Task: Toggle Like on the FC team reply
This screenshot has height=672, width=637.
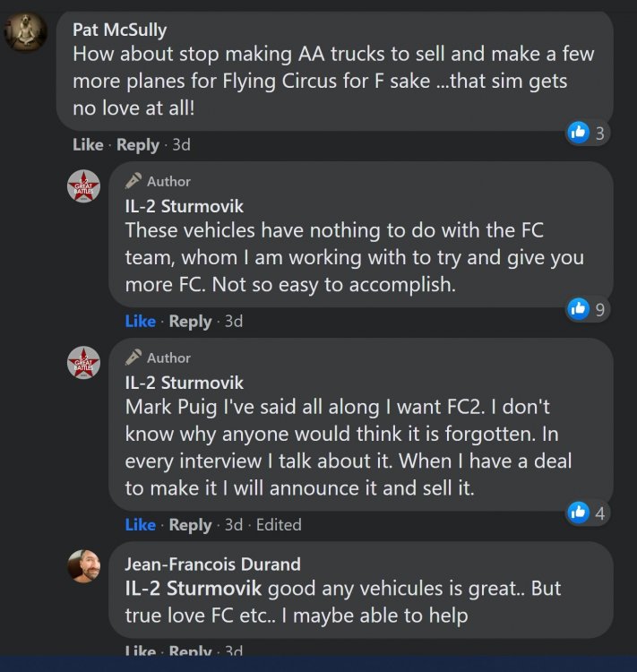Action: 140,321
